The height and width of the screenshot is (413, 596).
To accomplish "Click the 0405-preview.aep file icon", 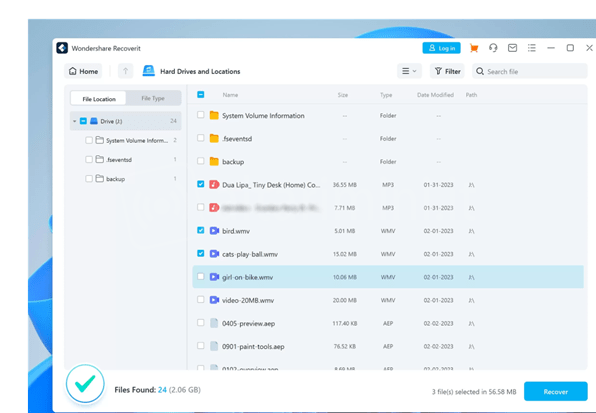I will point(214,323).
